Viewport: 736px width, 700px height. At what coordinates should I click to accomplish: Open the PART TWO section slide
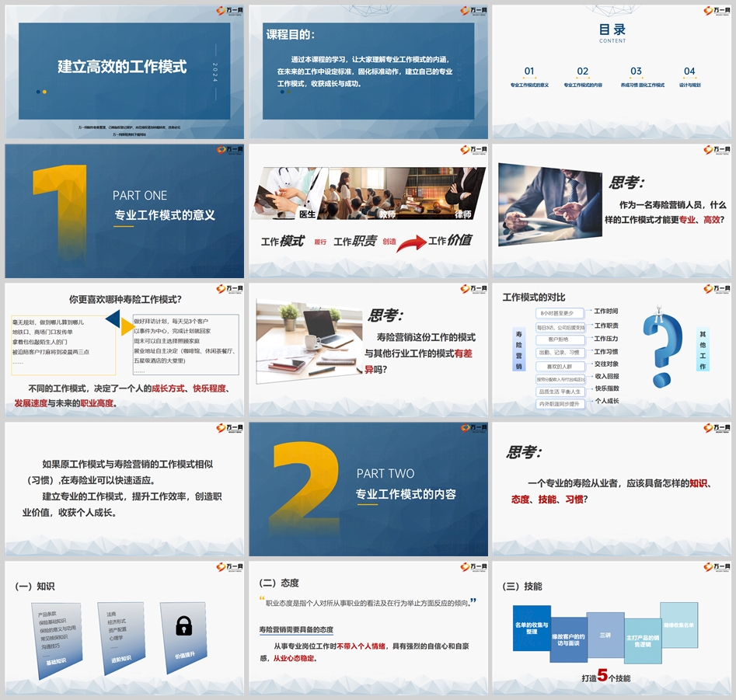coord(368,489)
